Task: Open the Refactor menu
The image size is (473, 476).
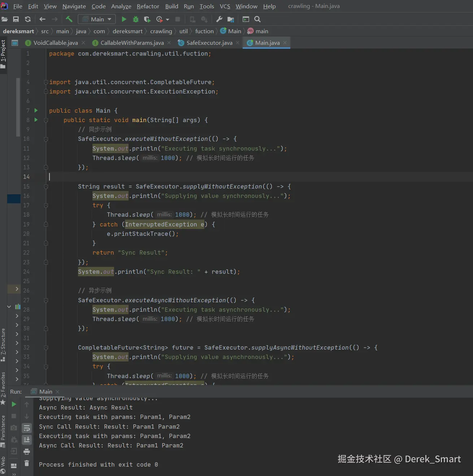Action: coord(148,6)
